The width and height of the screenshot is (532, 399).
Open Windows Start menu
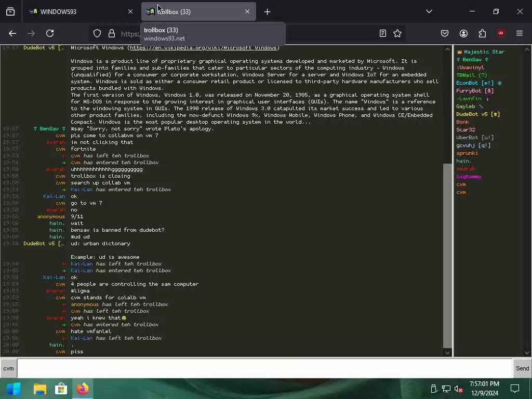(x=14, y=389)
